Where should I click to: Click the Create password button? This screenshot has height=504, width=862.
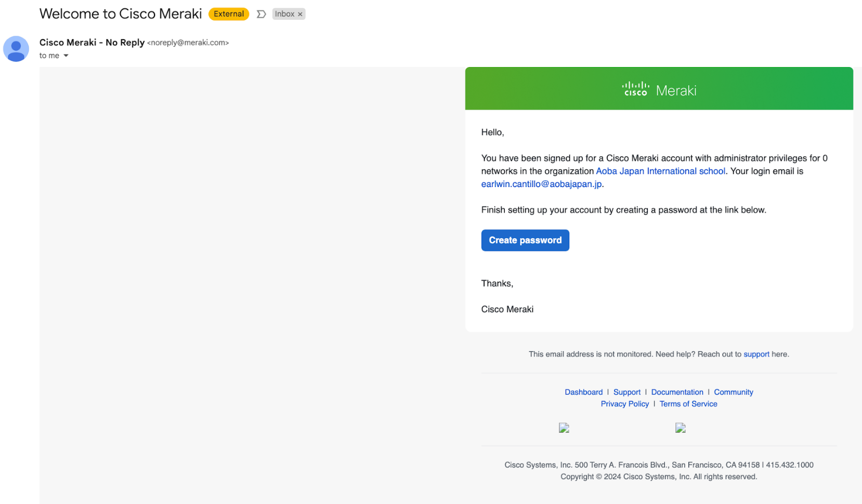(525, 240)
